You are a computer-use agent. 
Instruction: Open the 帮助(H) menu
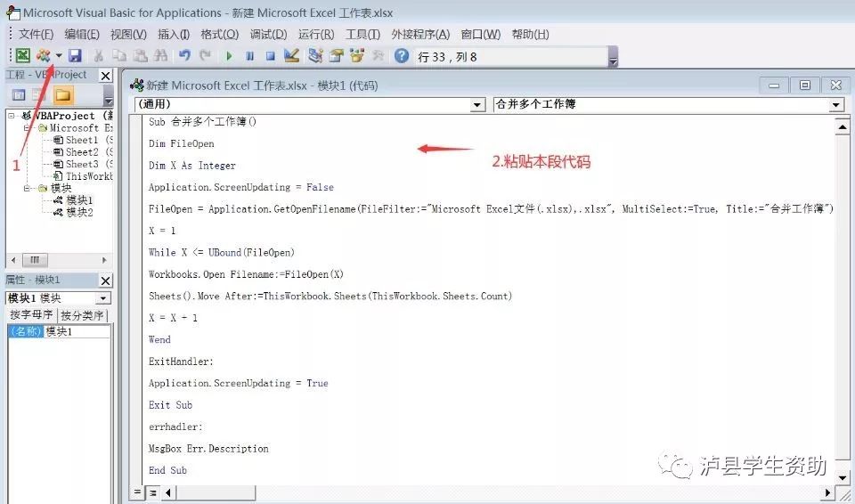coord(530,35)
